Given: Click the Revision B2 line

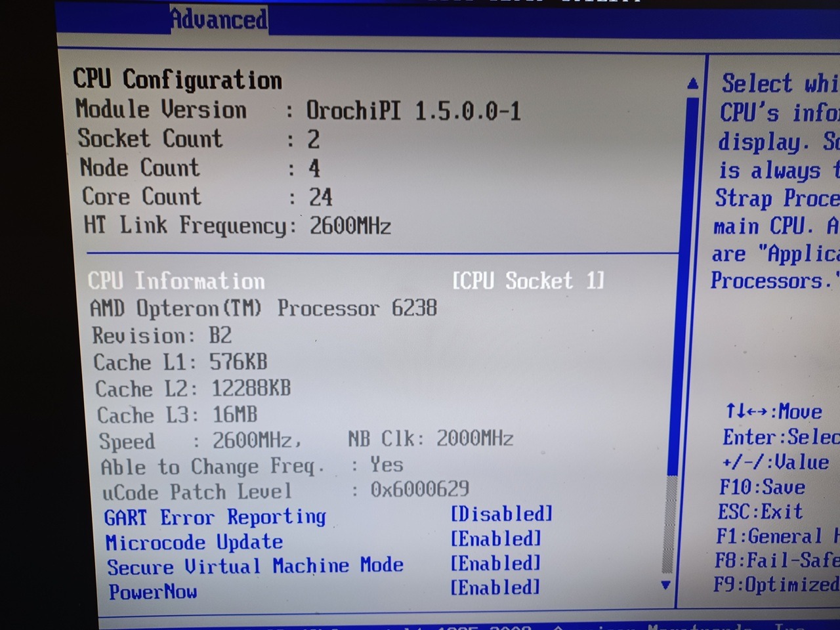Looking at the screenshot, I should click(161, 336).
